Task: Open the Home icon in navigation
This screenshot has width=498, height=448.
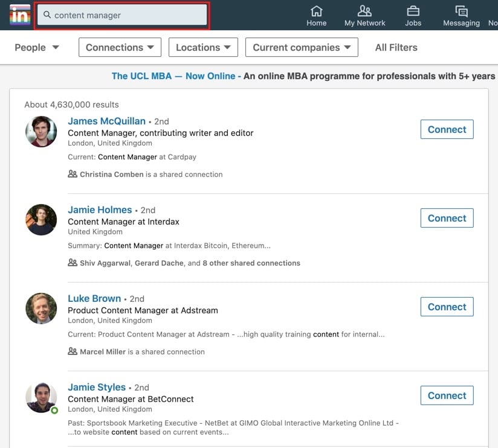Action: pos(316,11)
